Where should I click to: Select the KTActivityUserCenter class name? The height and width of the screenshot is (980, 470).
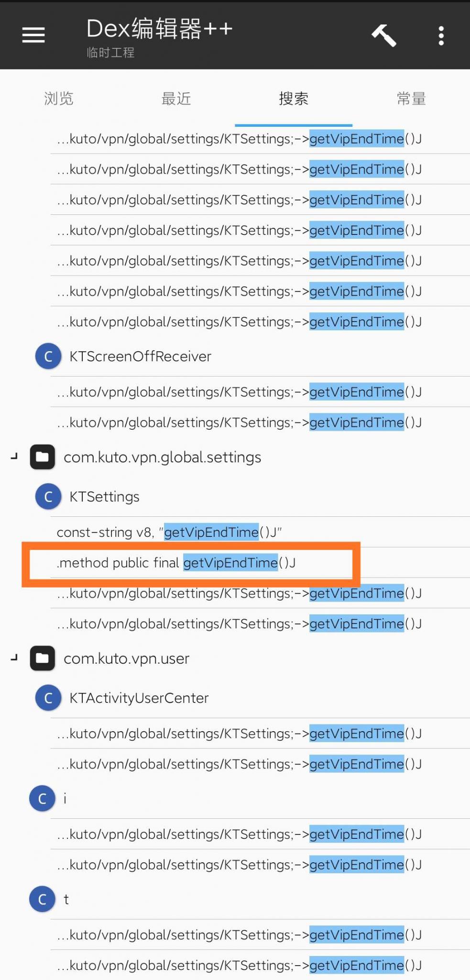(139, 698)
